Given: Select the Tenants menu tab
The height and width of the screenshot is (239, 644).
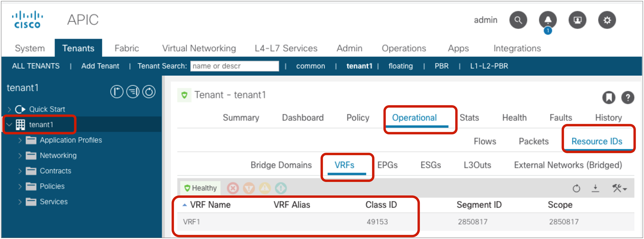Looking at the screenshot, I should coord(78,48).
